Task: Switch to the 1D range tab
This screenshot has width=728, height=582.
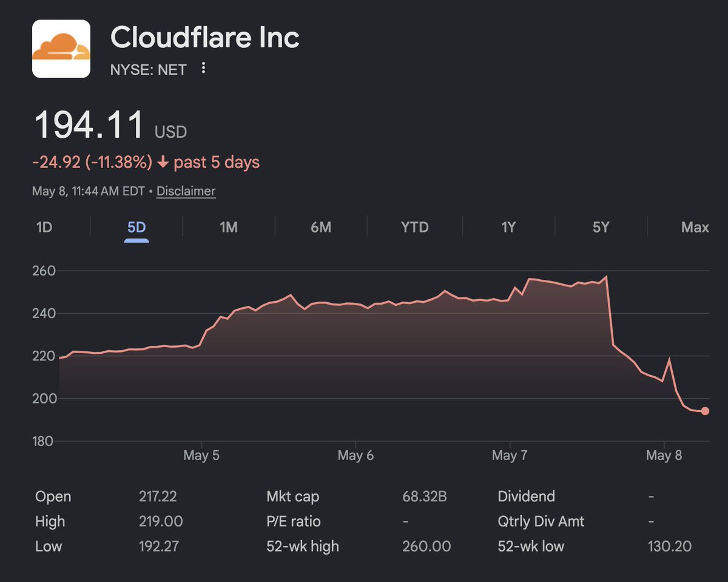Action: coord(44,228)
